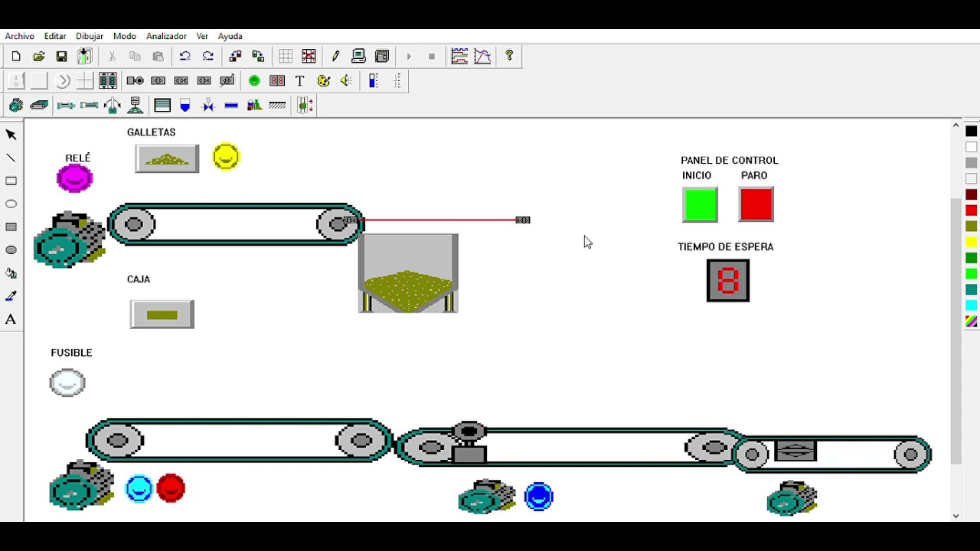Insert a blue tank component
Image resolution: width=980 pixels, height=551 pixels.
click(185, 106)
